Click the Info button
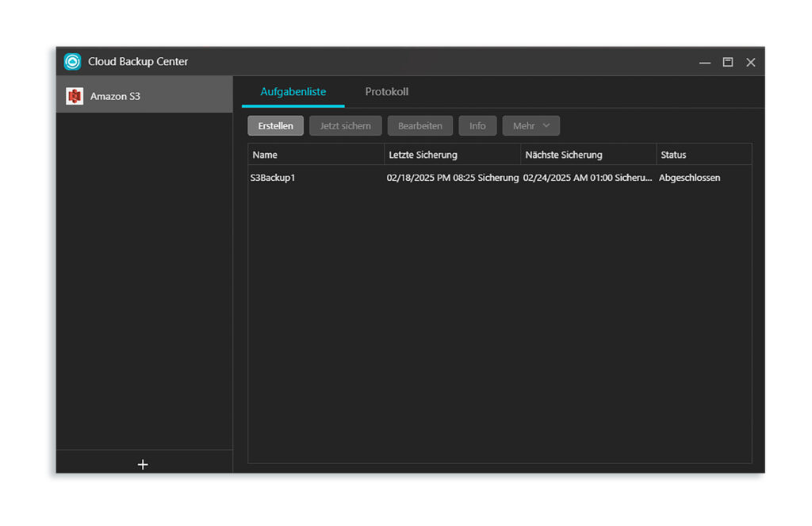The image size is (812, 526). point(477,125)
